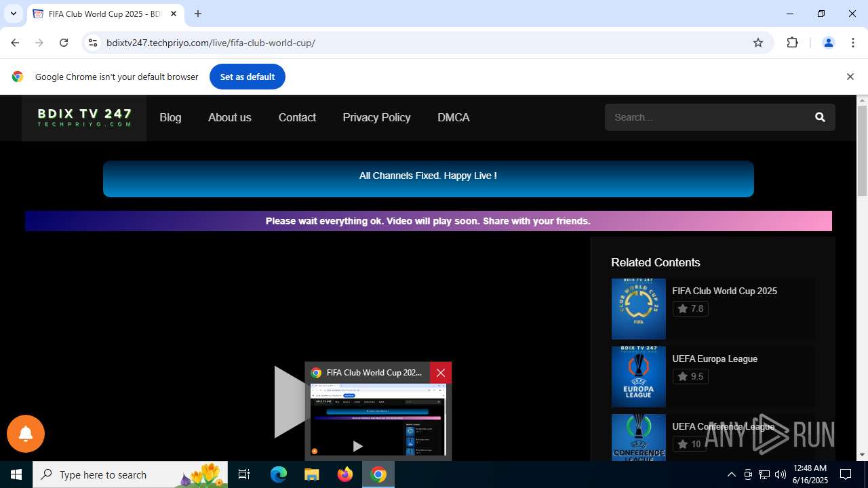The height and width of the screenshot is (488, 868).
Task: Click the large video play button
Action: pos(290,401)
